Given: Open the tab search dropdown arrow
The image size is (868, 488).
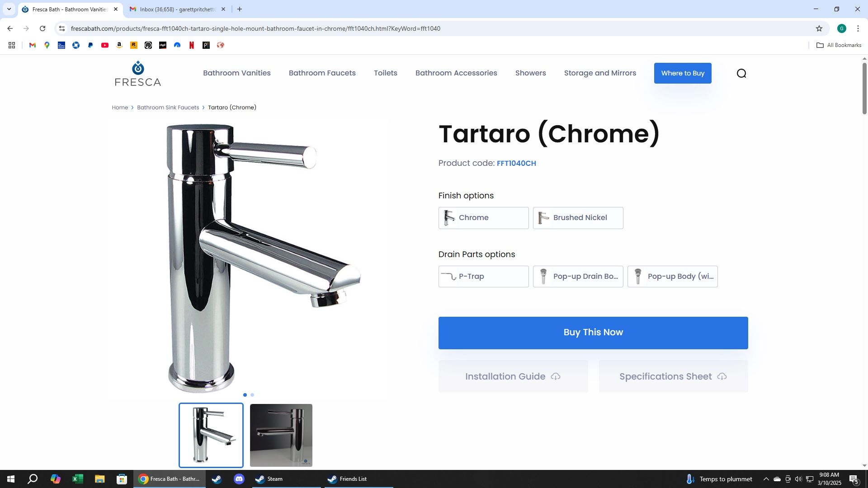Looking at the screenshot, I should click(x=9, y=9).
